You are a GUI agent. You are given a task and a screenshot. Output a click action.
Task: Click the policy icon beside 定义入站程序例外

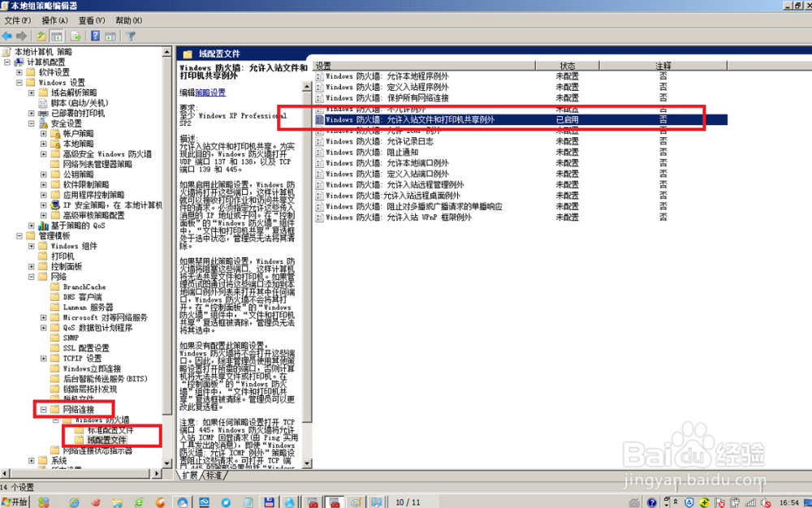pos(319,87)
